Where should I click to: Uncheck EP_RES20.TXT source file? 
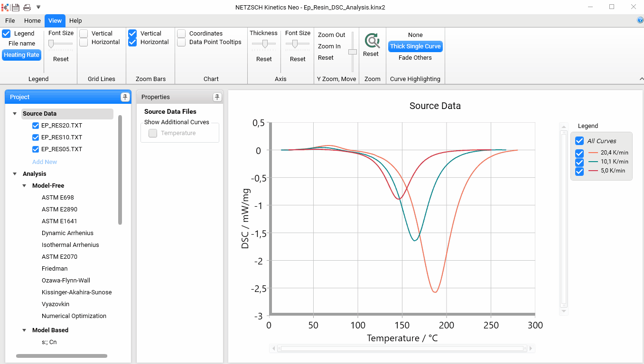tap(36, 126)
